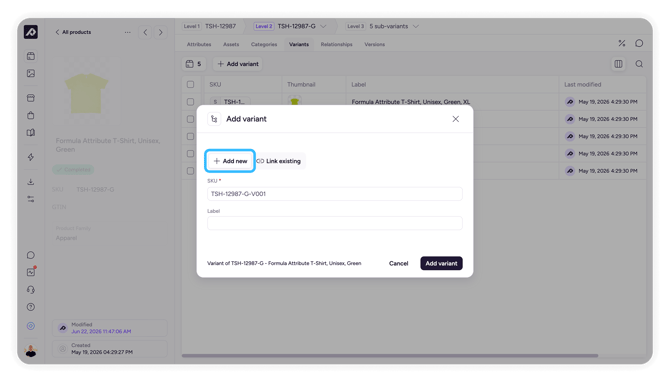The height and width of the screenshot is (382, 670).
Task: Open the image assets icon in sidebar
Action: pos(31,73)
